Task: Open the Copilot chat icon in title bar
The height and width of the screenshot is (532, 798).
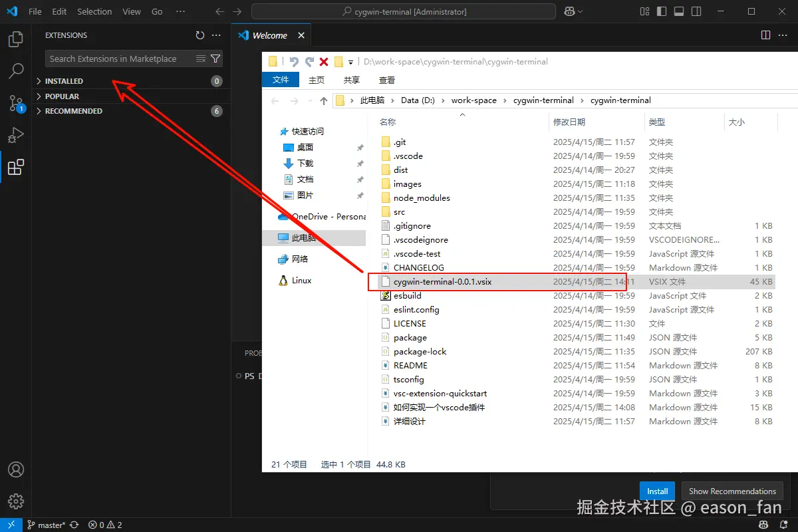Action: [569, 11]
